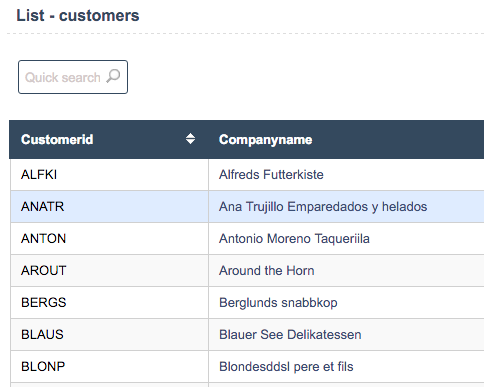The height and width of the screenshot is (387, 484).
Task: Sort by the Customerid column header
Action: (57, 139)
